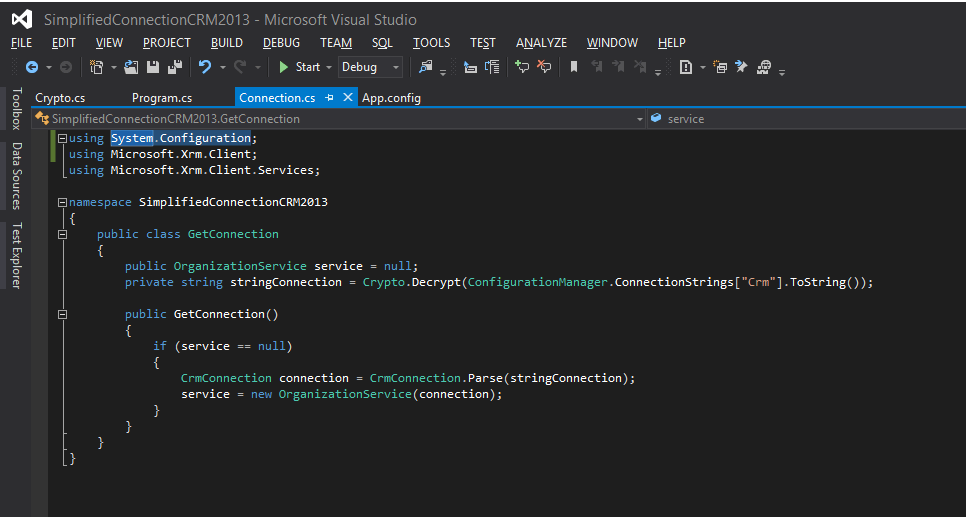Click the Undo arrow icon
The image size is (966, 517).
[x=205, y=67]
